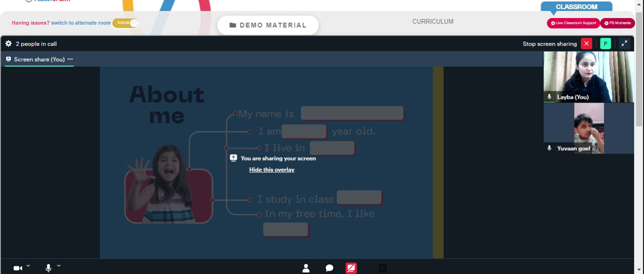This screenshot has width=644, height=274.
Task: Mute the microphone in the bottom bar
Action: [x=48, y=268]
